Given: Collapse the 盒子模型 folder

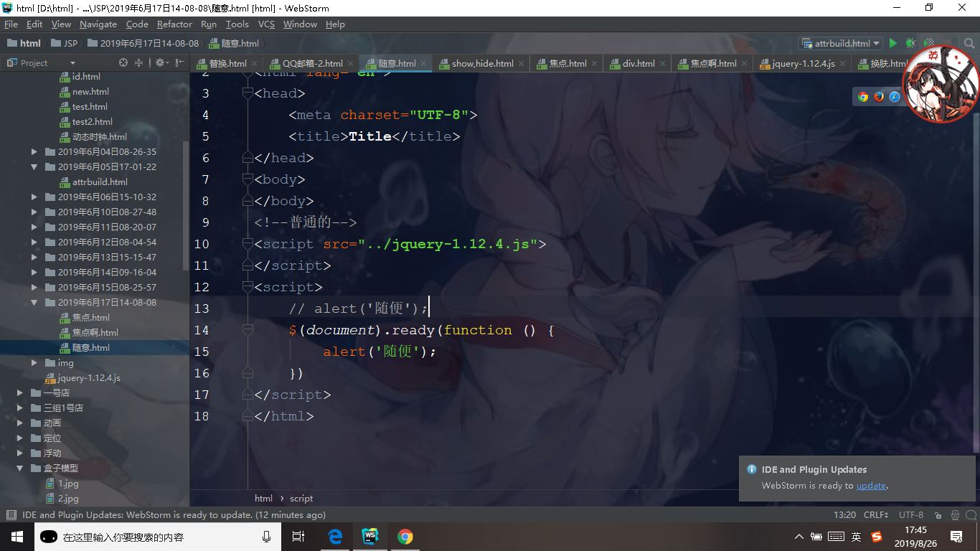Looking at the screenshot, I should [20, 468].
